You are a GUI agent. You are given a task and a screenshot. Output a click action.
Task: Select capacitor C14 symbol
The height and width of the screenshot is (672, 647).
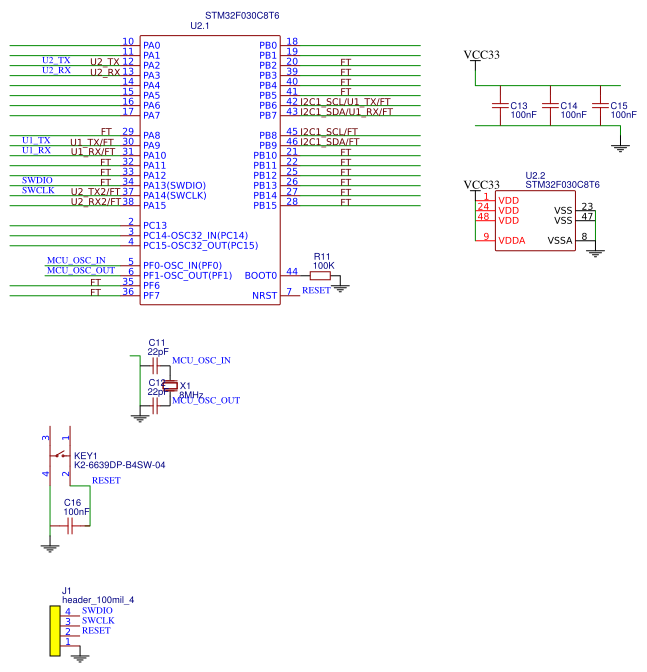(551, 105)
